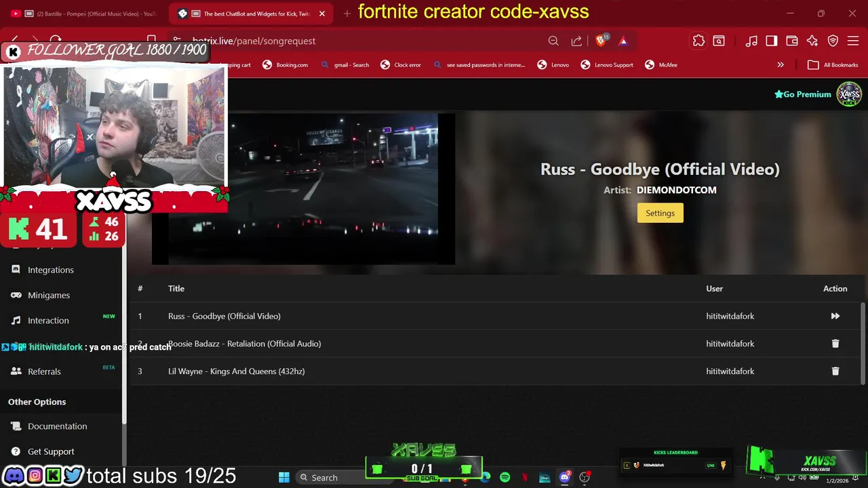This screenshot has width=868, height=488.
Task: Open Leo AI sparkle icon
Action: (812, 41)
